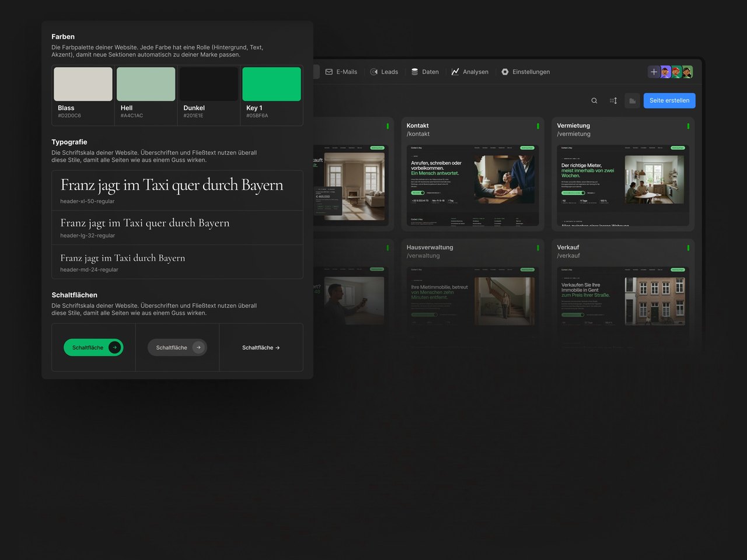Select the header-xl-50-regular type style row
The image size is (747, 560).
coord(177,191)
